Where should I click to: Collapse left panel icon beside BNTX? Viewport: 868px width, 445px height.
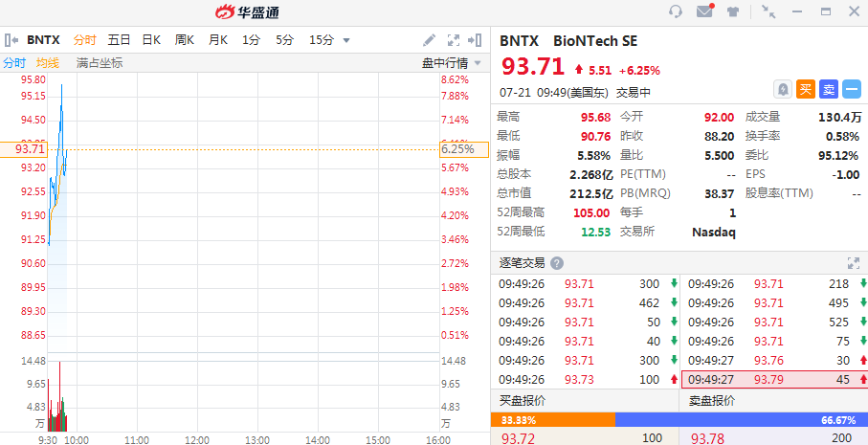[x=11, y=40]
